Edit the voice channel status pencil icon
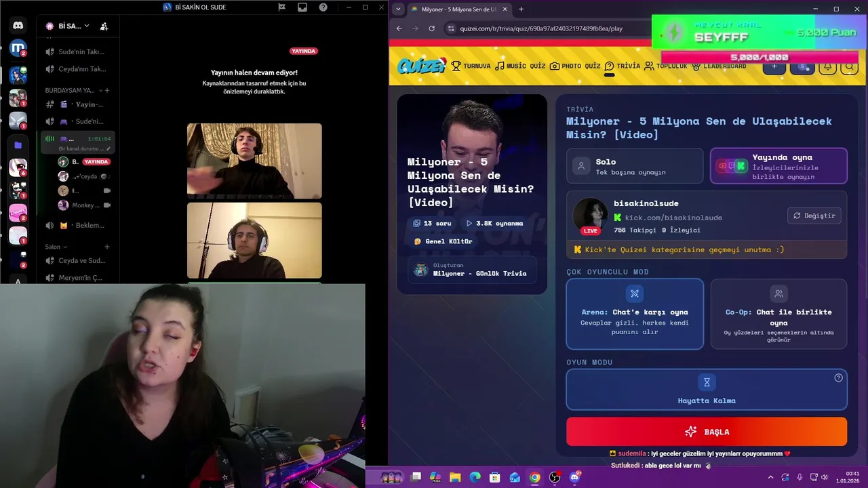This screenshot has height=488, width=868. pyautogui.click(x=108, y=148)
